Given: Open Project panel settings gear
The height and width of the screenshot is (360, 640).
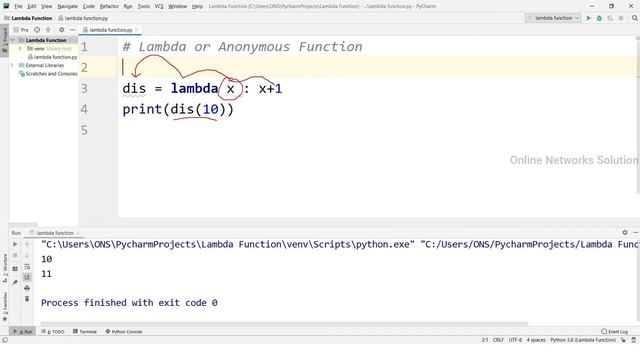Looking at the screenshot, I should click(62, 30).
